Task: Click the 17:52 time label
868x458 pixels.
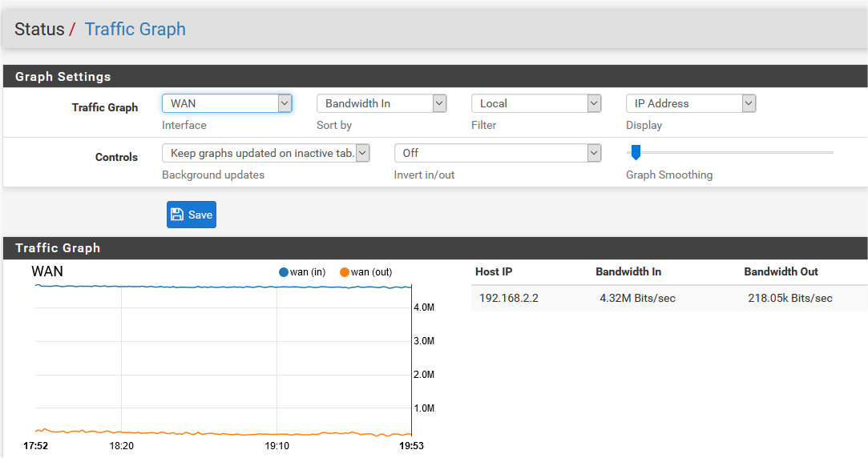Action: 35,446
